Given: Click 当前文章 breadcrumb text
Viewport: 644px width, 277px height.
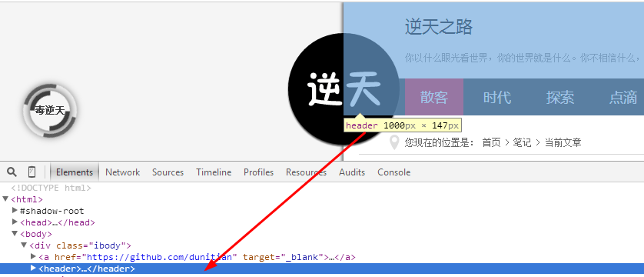Looking at the screenshot, I should pos(563,142).
